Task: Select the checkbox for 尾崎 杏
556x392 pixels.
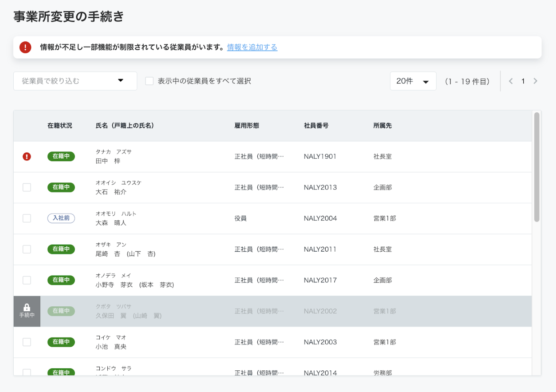Action: point(27,249)
